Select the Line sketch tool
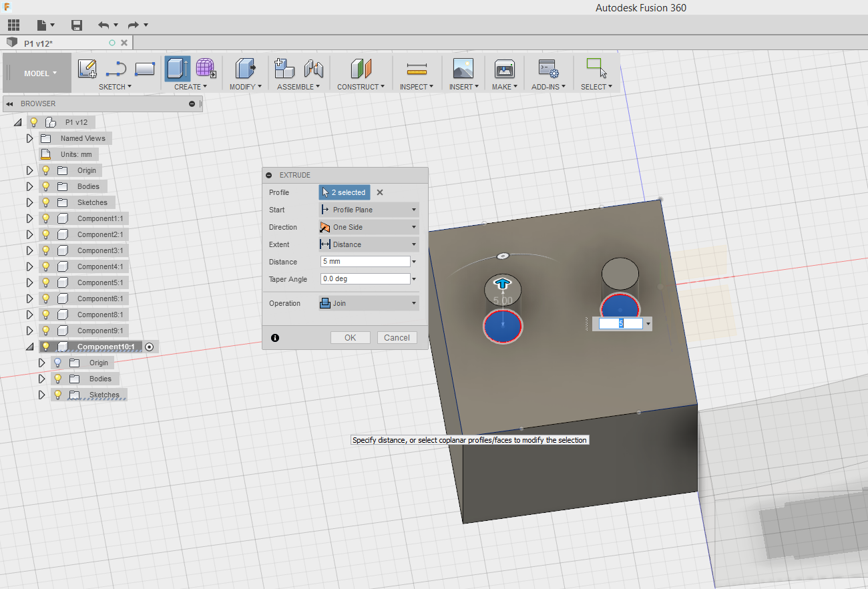This screenshot has width=868, height=589. pos(116,68)
